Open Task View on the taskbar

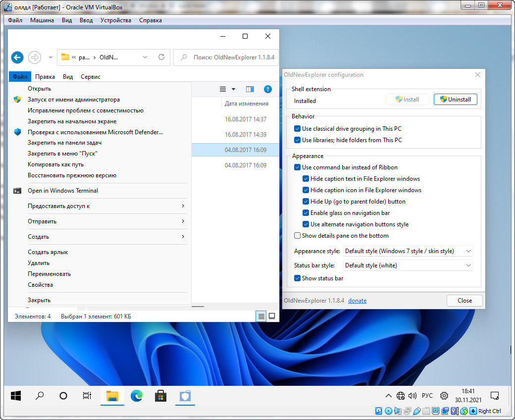coord(87,396)
